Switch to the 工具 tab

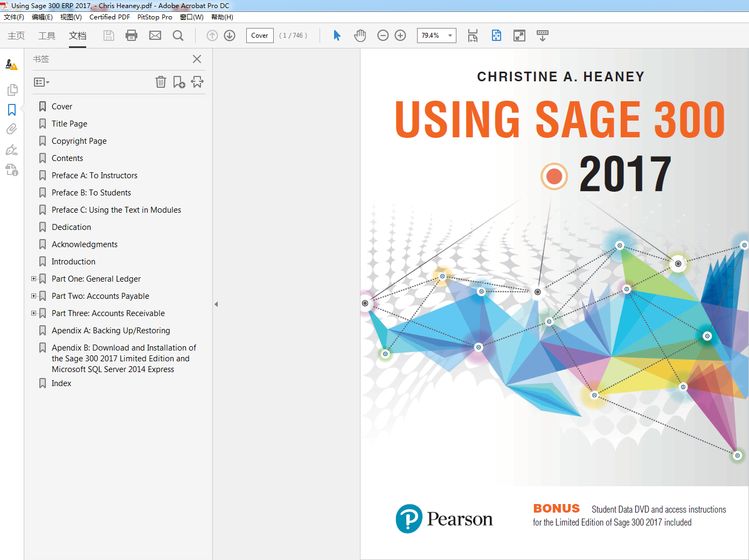(x=47, y=36)
